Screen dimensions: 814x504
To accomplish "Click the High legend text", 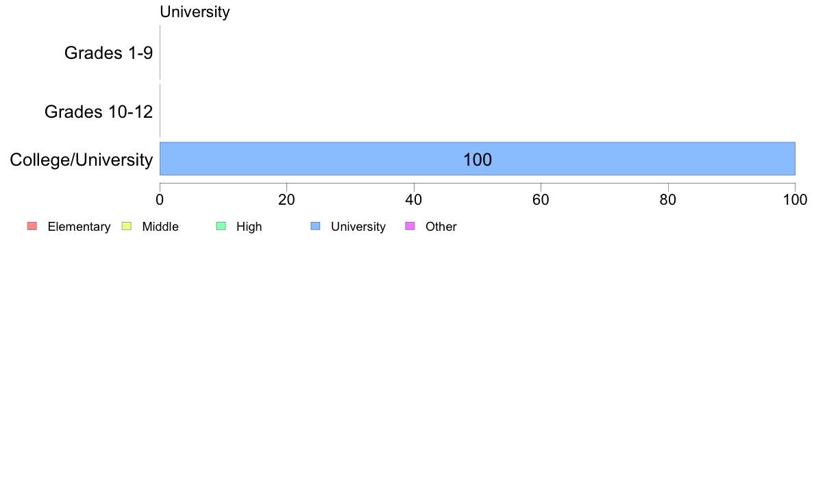I will click(x=249, y=227).
